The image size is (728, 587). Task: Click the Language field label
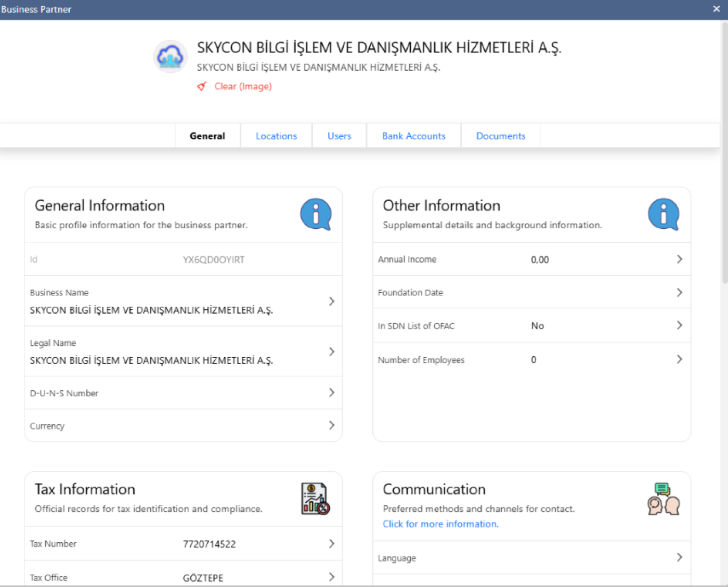click(x=397, y=558)
